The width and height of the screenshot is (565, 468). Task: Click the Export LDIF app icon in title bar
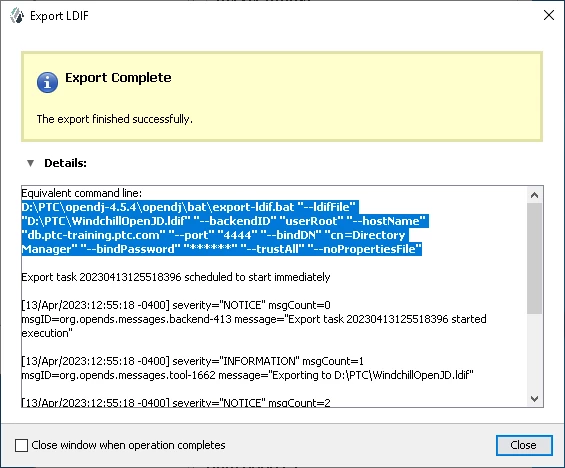click(17, 16)
